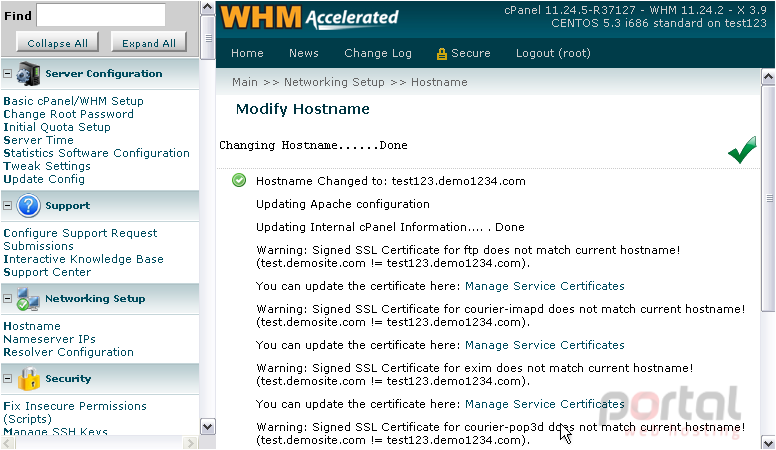Click 'Hostname Changed to: test123.demo1234.com' text
The image size is (776, 450).
click(x=390, y=181)
